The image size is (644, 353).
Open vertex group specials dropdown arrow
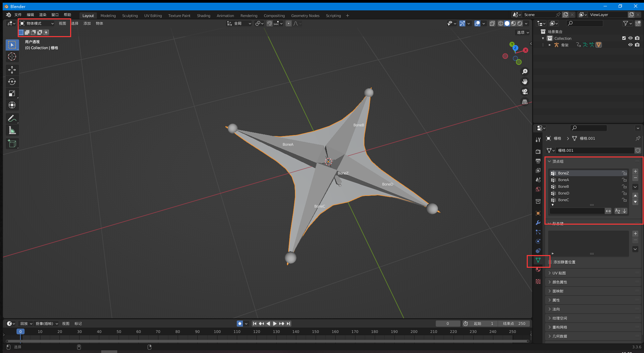pos(635,187)
